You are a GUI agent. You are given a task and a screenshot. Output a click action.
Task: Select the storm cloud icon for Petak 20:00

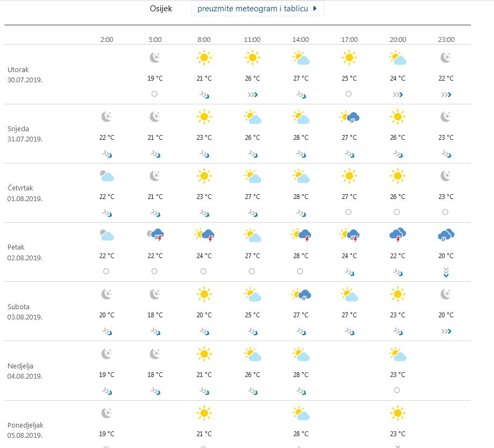pyautogui.click(x=398, y=235)
